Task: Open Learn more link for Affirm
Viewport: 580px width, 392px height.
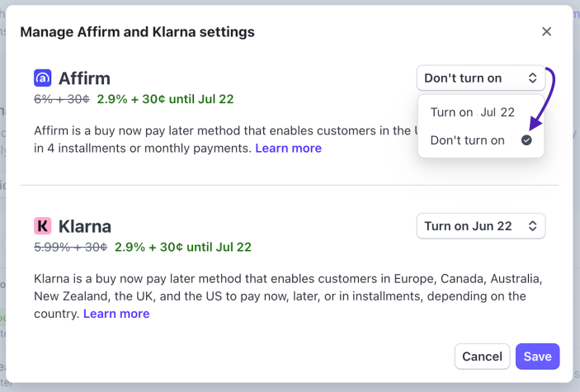Action: (288, 149)
